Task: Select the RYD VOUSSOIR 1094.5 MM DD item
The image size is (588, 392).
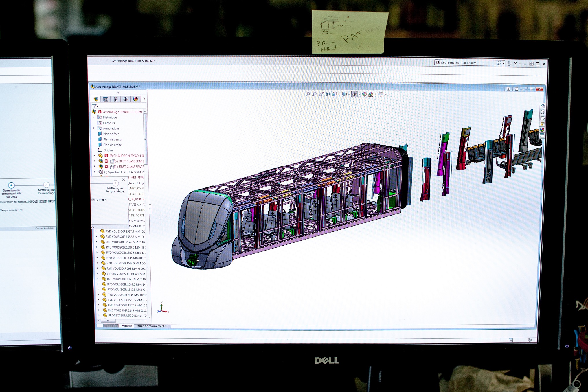Action: 126,263
